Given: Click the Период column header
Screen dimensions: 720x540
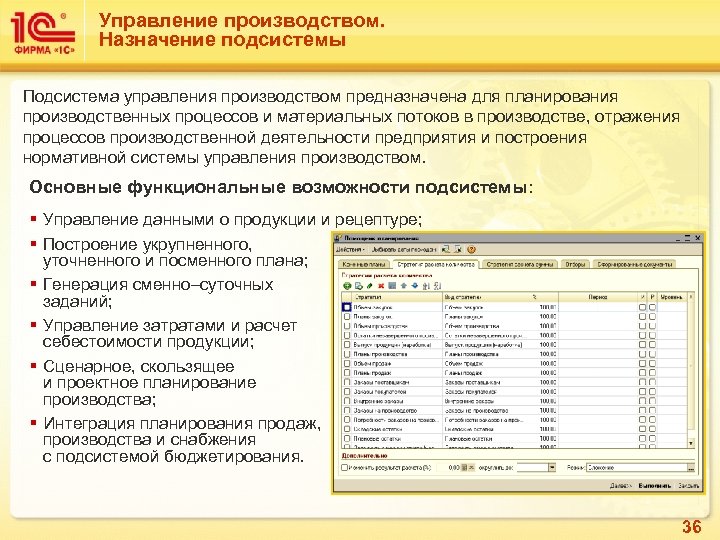Looking at the screenshot, I should pyautogui.click(x=598, y=297).
